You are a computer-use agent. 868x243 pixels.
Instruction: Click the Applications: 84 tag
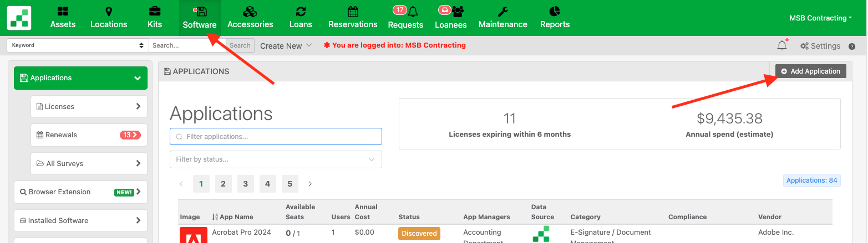pos(812,180)
